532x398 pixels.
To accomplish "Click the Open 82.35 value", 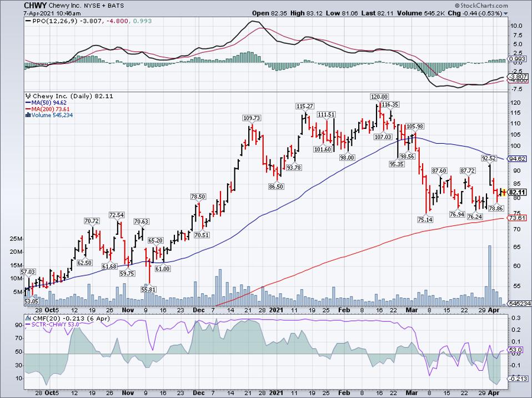I will pos(269,13).
